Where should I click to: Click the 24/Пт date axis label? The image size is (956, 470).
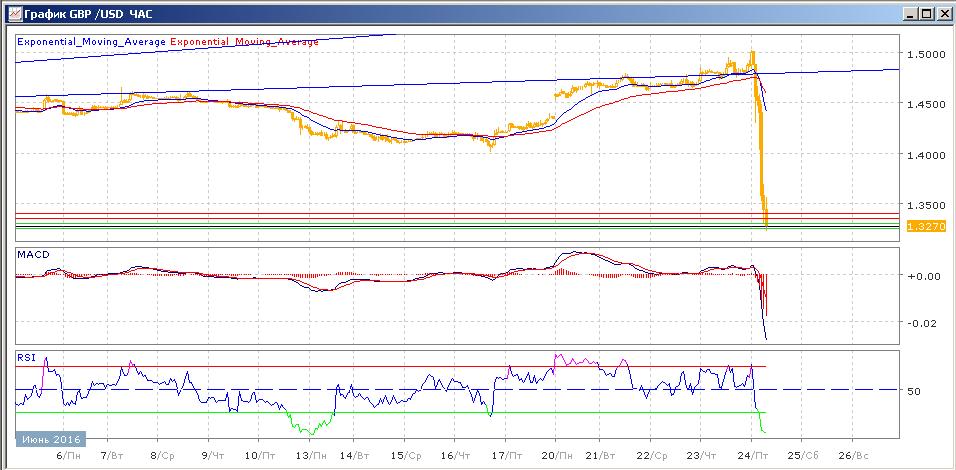click(x=758, y=456)
